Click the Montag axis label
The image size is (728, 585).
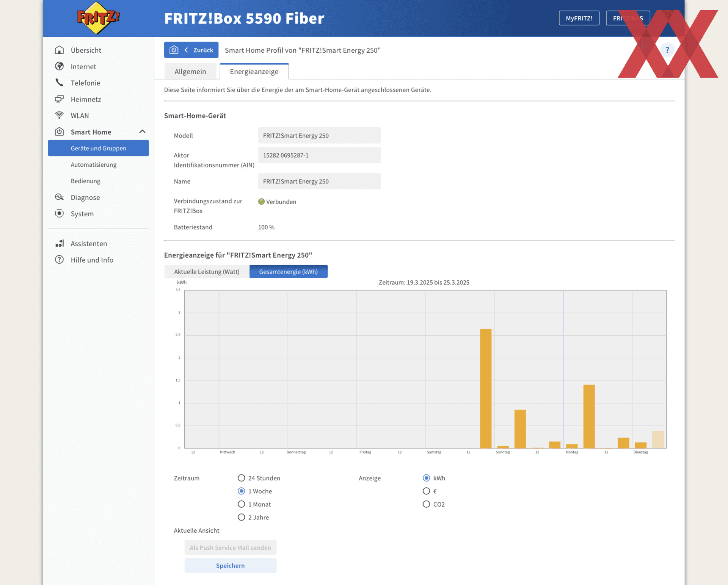coord(572,452)
